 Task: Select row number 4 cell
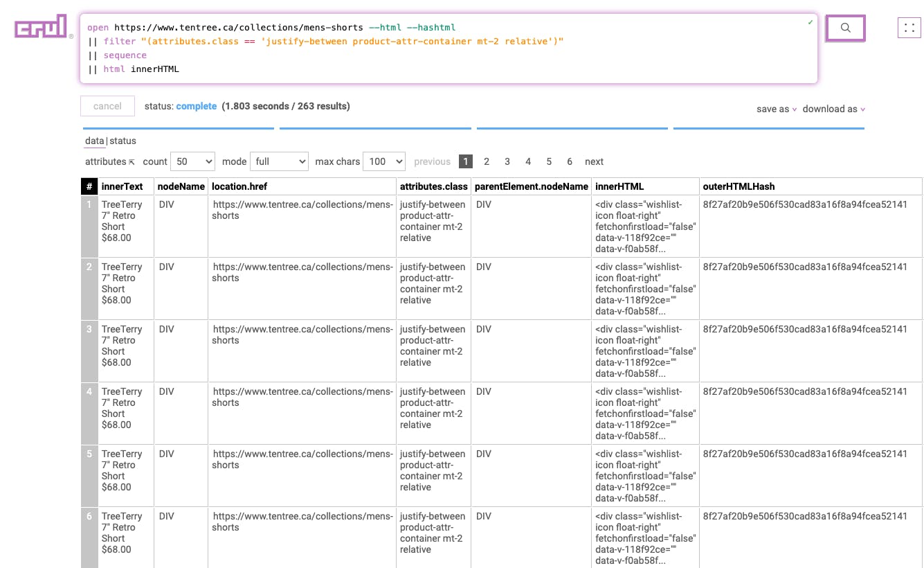(89, 413)
